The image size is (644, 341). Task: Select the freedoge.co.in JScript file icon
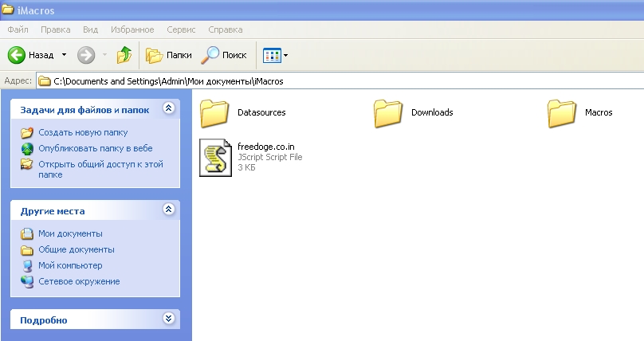[x=215, y=156]
